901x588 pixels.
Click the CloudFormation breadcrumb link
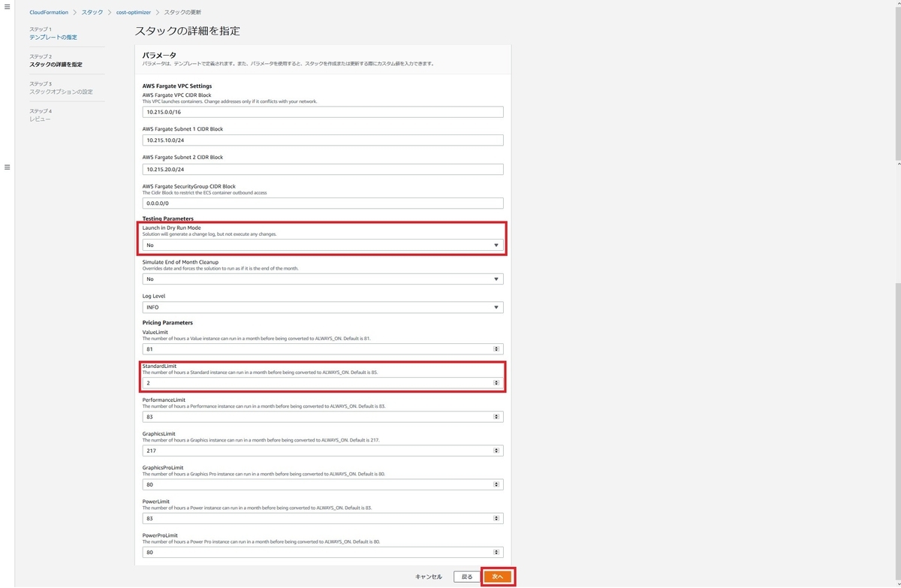[x=48, y=12]
